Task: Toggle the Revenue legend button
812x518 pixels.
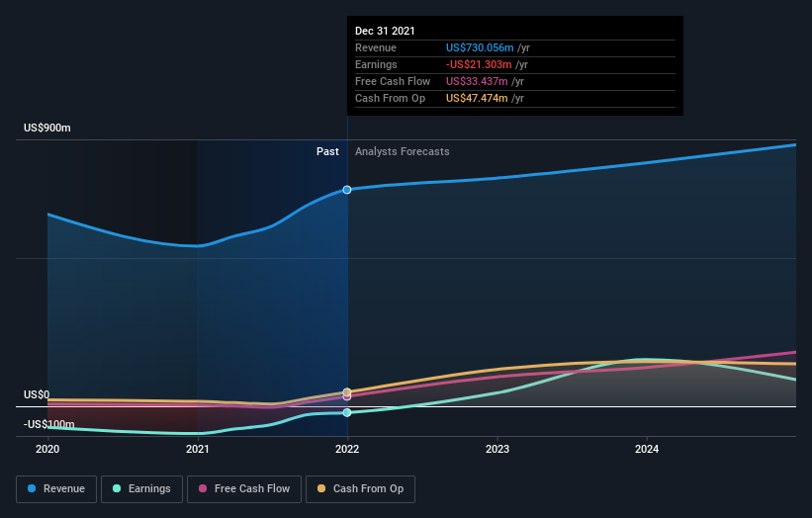Action: click(56, 489)
